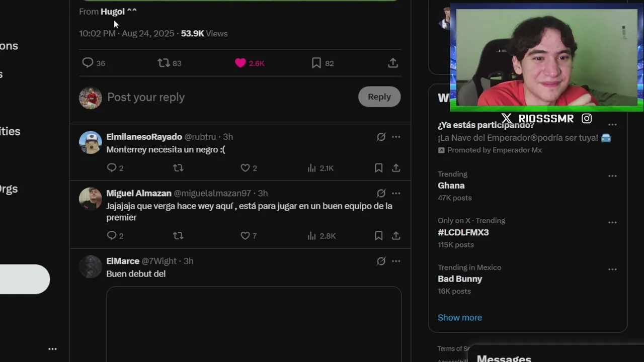The width and height of the screenshot is (644, 362).
Task: Unlike the main post with 2.6K likes
Action: 250,63
